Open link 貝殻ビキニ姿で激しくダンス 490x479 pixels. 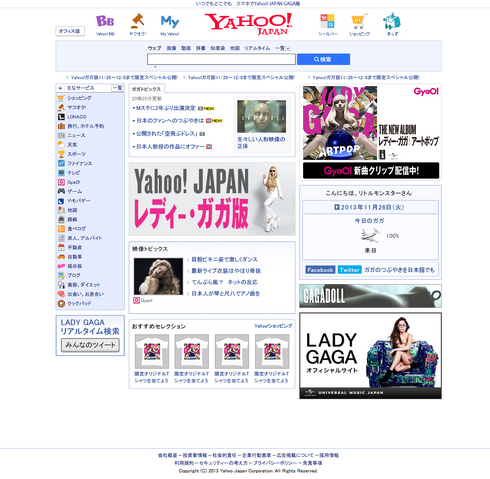[224, 259]
